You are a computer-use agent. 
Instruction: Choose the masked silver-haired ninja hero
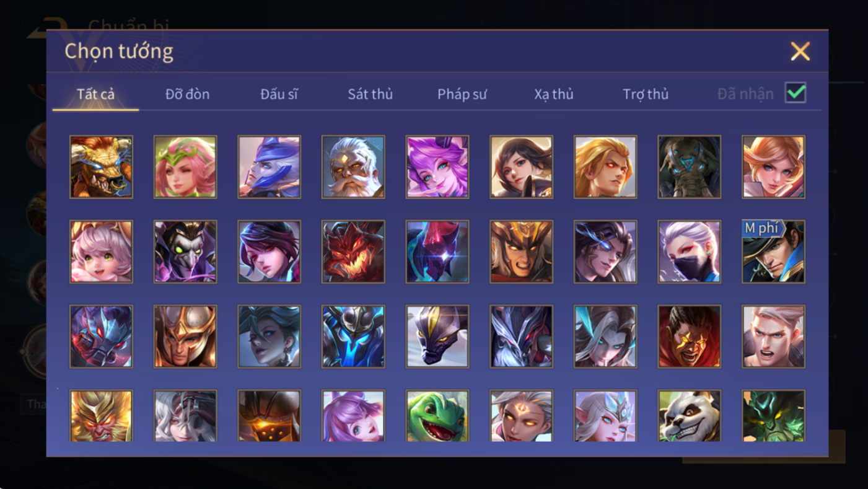(690, 252)
